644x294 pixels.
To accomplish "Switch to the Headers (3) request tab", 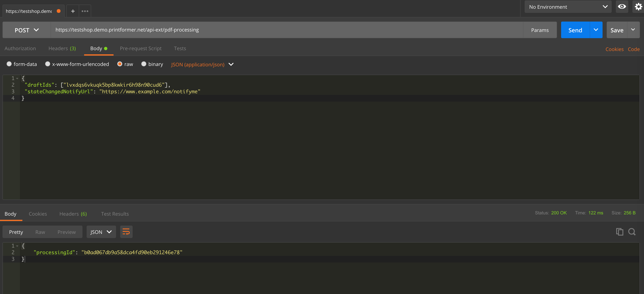I will tap(62, 48).
